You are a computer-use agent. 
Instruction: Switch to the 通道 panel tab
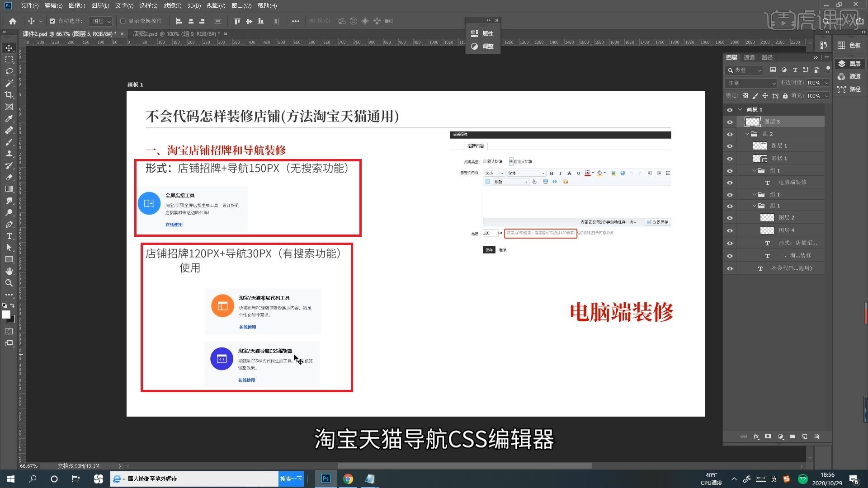click(749, 57)
